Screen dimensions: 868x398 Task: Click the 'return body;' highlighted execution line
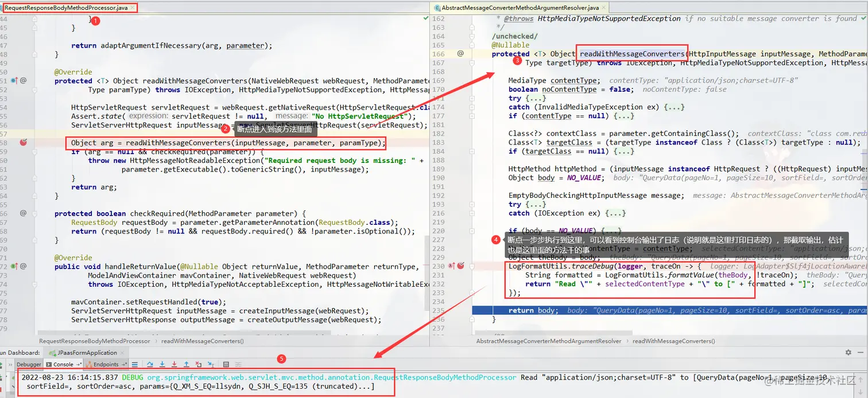coord(669,310)
